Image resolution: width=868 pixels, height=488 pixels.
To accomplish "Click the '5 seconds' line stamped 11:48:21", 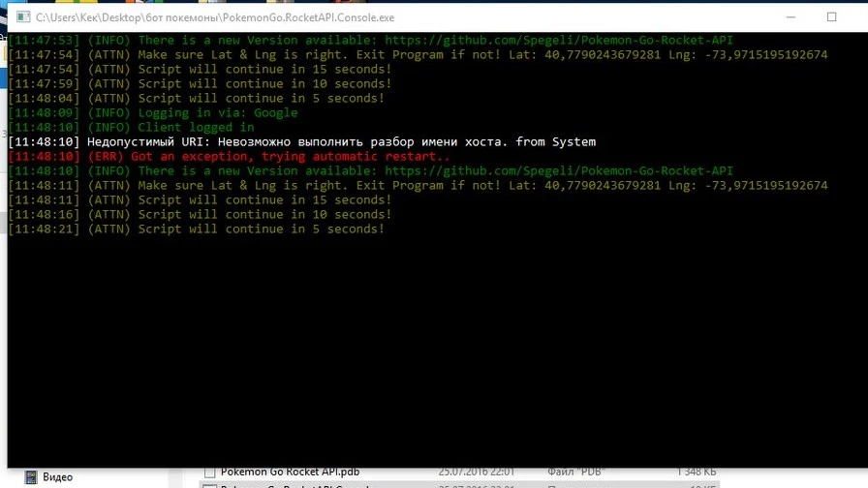I will pyautogui.click(x=196, y=229).
